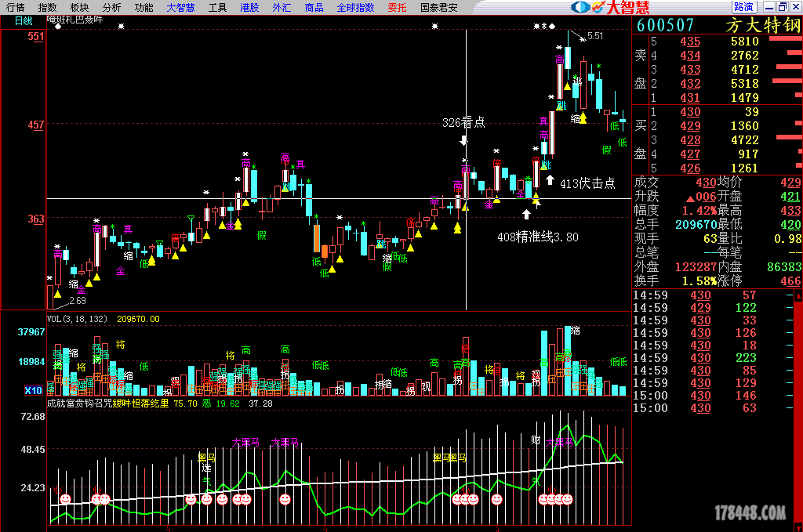Click the 72.68 indicator axis value
Viewport: 803px width, 532px height.
[33, 416]
